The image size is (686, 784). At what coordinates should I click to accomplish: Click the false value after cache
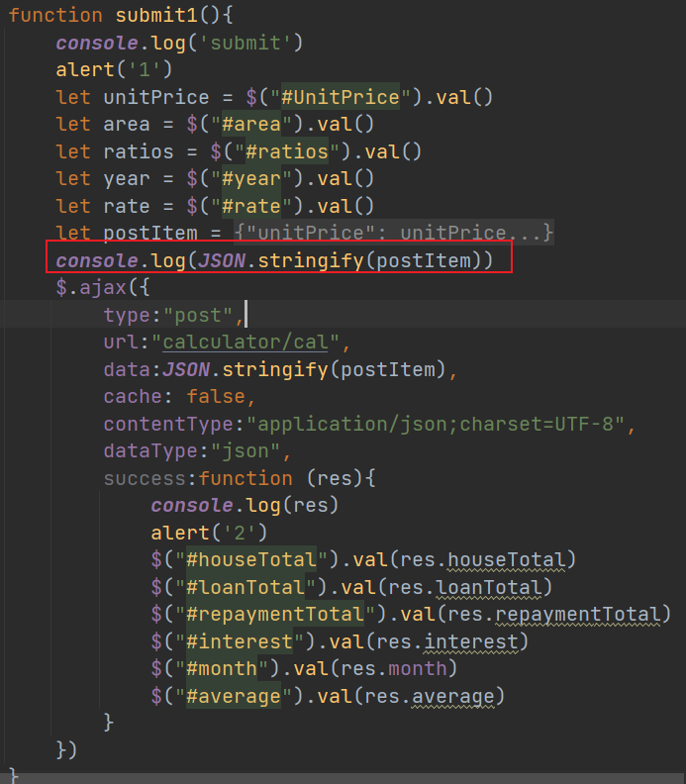click(216, 397)
